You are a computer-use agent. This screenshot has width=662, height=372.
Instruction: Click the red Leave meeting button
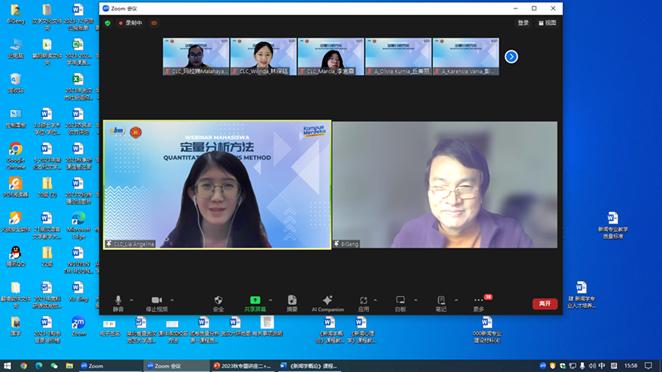(x=545, y=304)
